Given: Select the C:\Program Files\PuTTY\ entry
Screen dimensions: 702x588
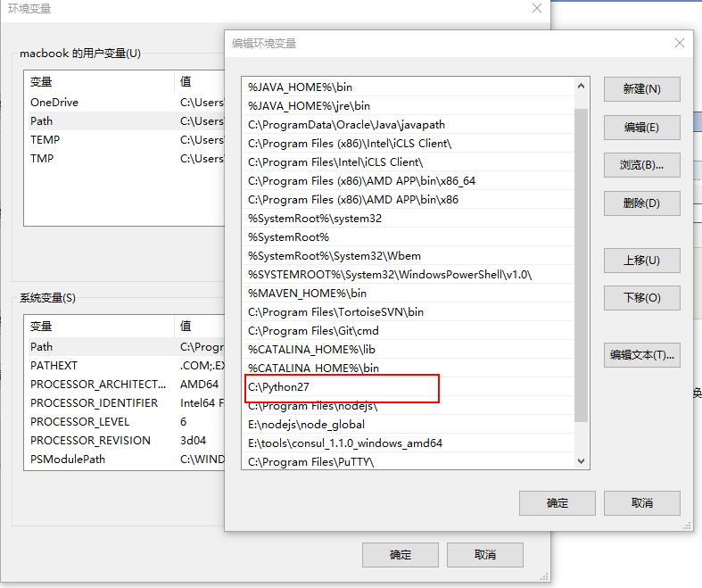Looking at the screenshot, I should coord(408,461).
